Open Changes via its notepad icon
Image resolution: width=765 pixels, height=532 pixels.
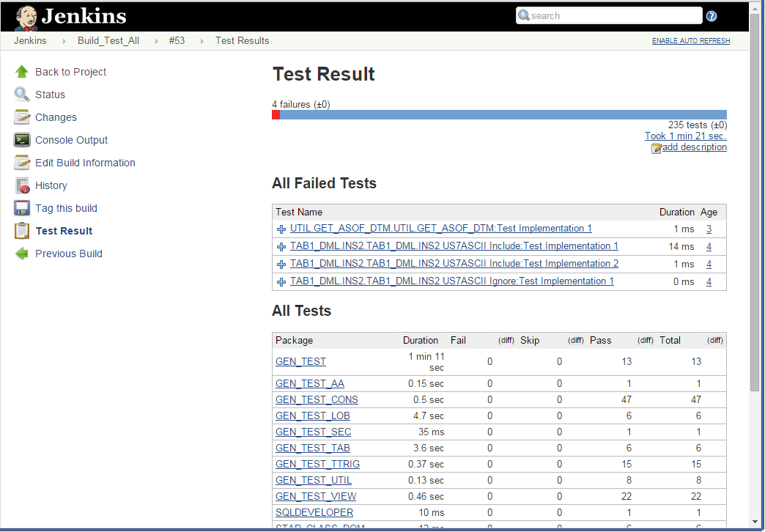click(x=22, y=117)
